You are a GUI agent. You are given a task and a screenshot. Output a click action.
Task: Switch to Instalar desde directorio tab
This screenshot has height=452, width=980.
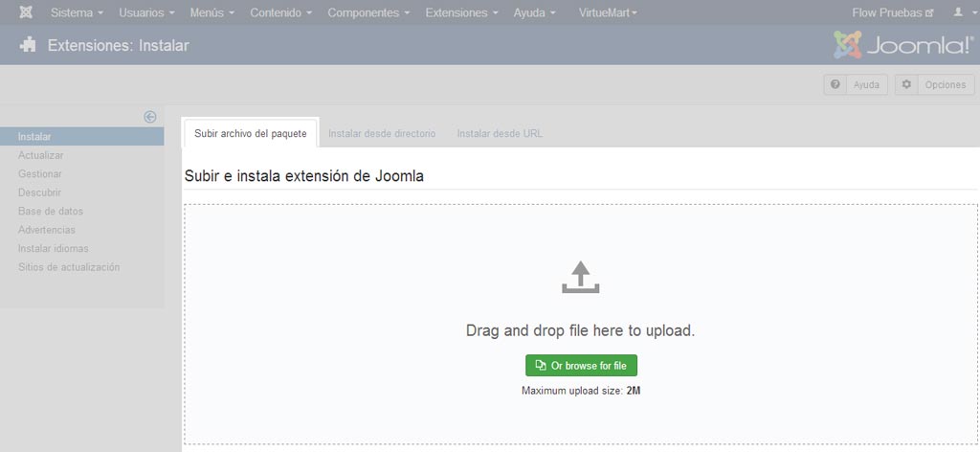[x=382, y=133]
